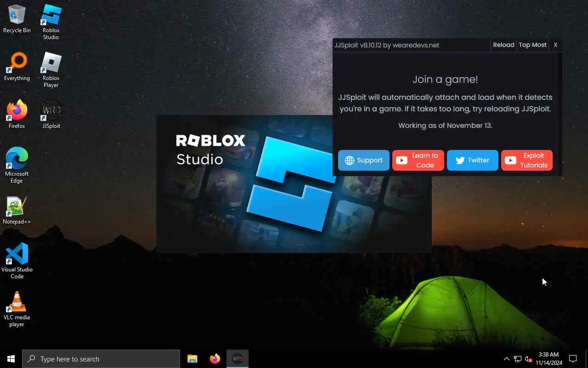Open the Recycle Bin desktop icon
This screenshot has width=588, height=368.
[x=17, y=19]
